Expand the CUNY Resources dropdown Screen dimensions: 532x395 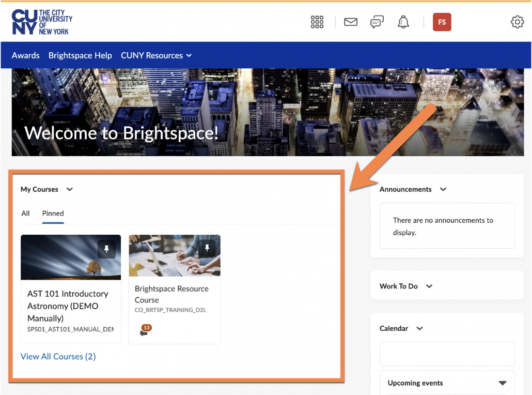pos(157,55)
